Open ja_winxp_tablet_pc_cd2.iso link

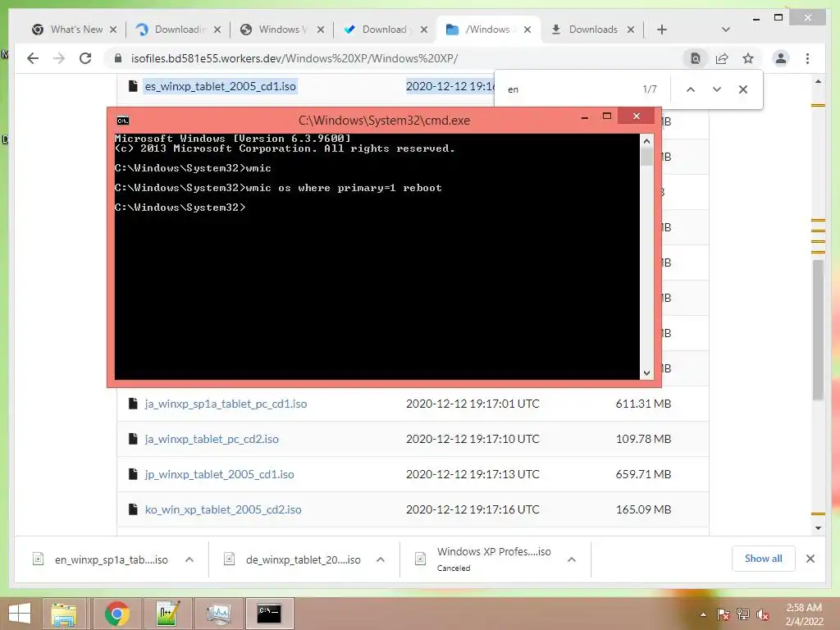(x=212, y=440)
